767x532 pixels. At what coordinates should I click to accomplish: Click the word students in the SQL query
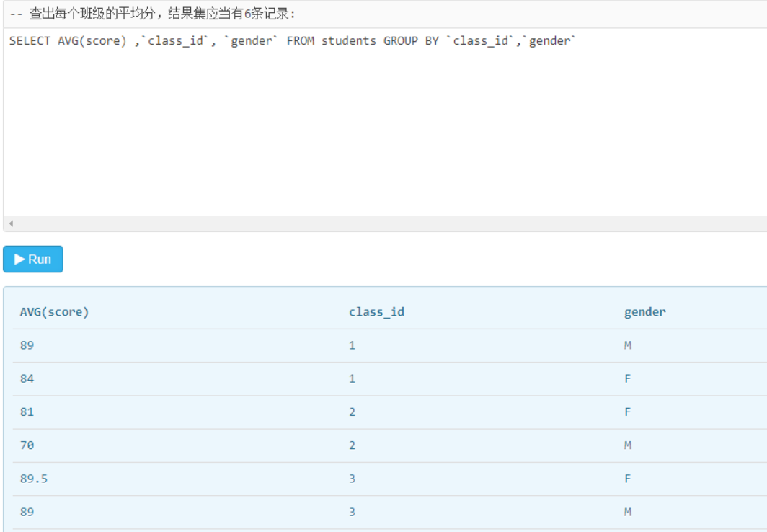pyautogui.click(x=349, y=41)
